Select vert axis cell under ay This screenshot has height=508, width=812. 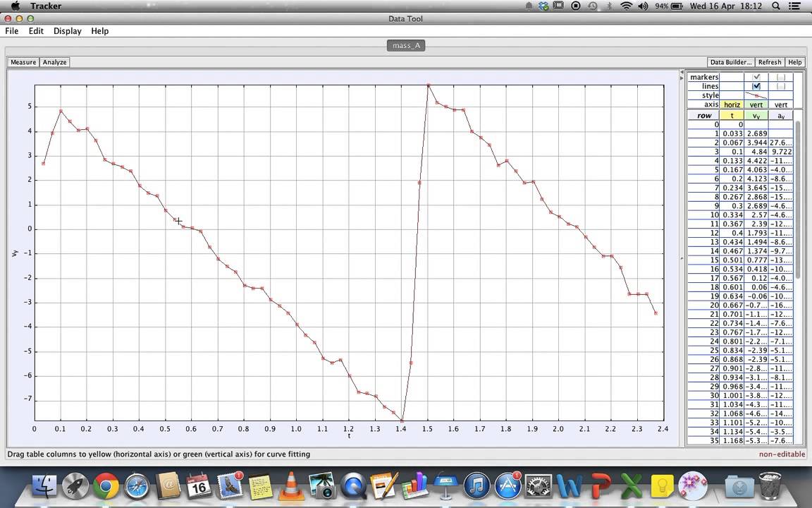pyautogui.click(x=780, y=104)
